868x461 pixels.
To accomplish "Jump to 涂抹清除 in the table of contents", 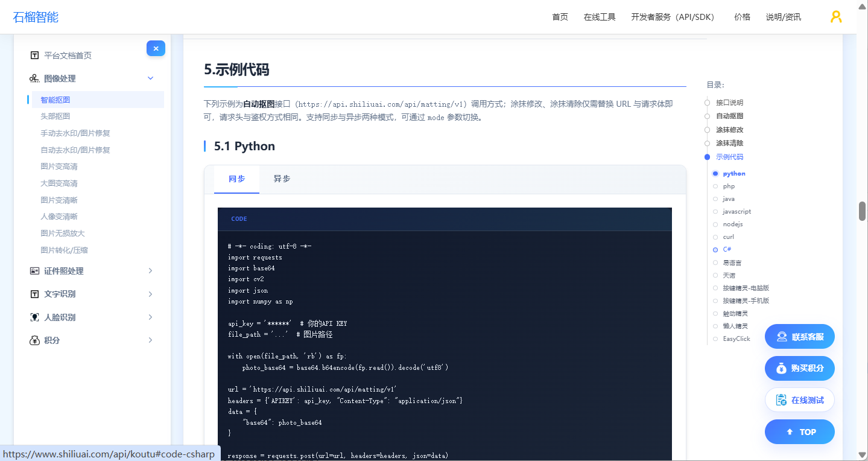I will click(x=729, y=144).
